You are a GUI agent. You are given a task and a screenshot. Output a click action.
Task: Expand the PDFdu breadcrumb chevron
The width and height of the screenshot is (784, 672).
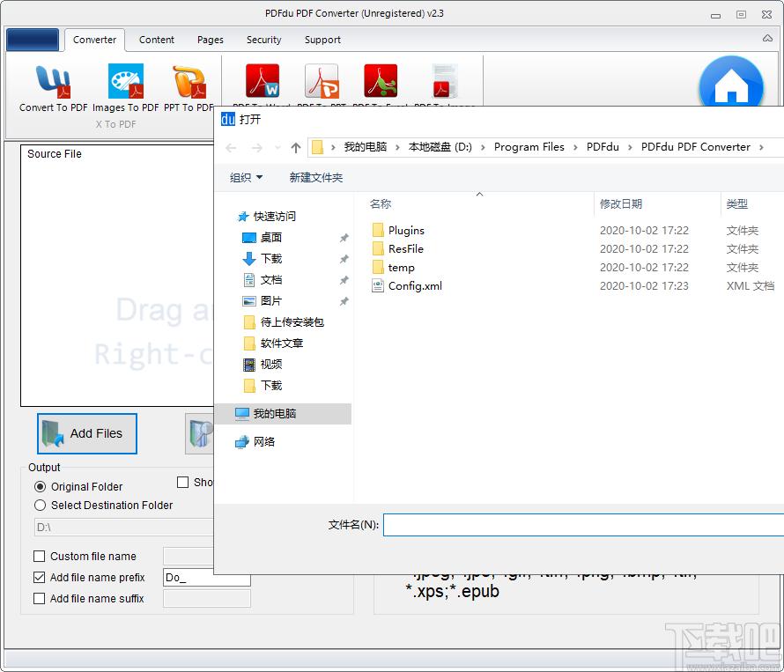[630, 147]
